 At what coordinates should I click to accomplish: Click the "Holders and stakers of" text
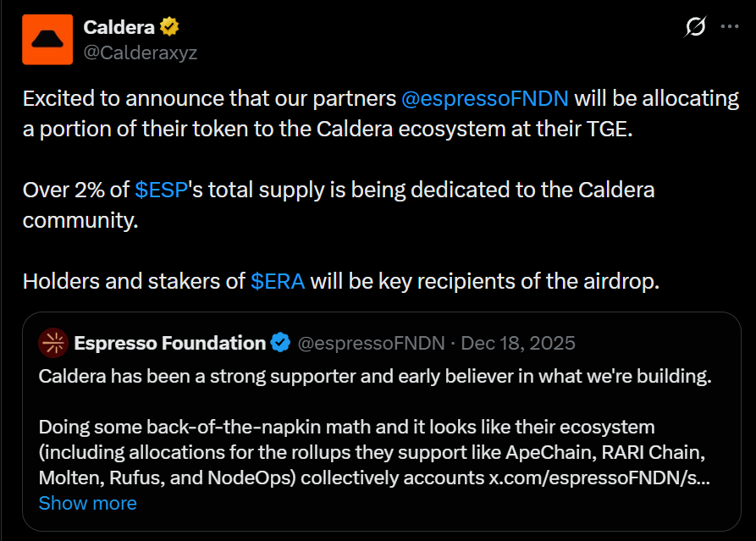134,281
